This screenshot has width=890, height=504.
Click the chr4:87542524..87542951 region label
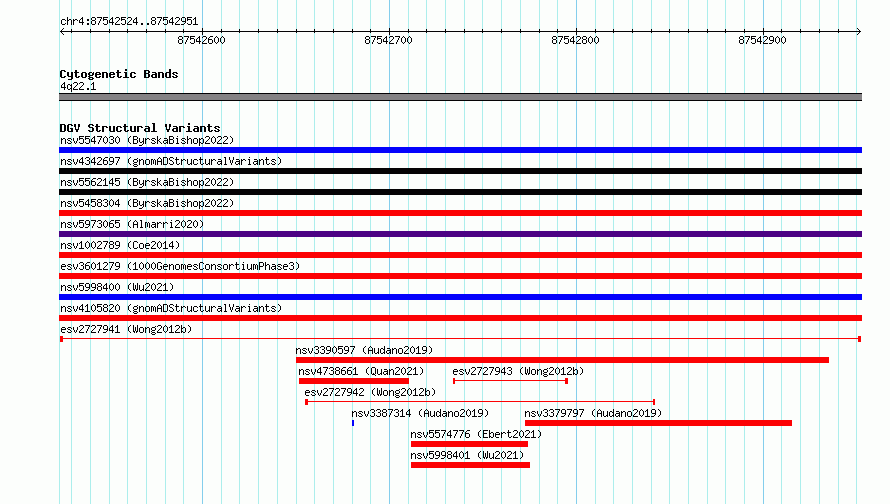(x=129, y=22)
